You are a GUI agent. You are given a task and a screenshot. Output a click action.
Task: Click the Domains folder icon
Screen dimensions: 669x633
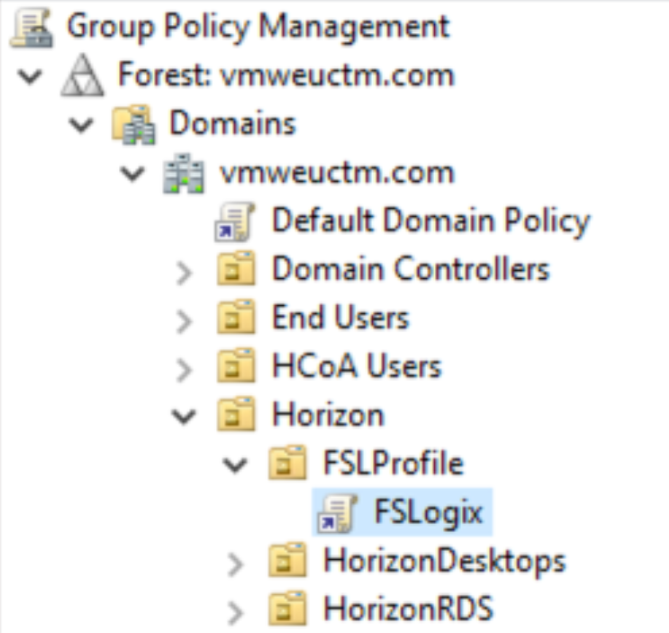(x=133, y=124)
